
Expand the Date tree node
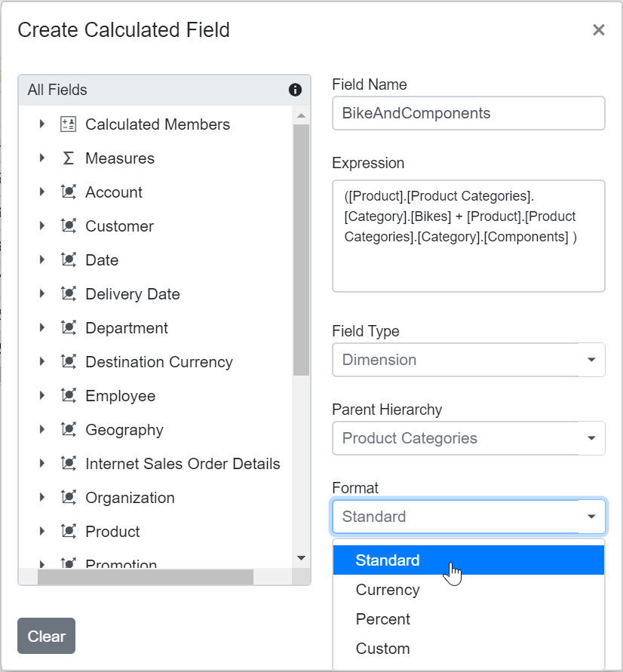pos(42,259)
